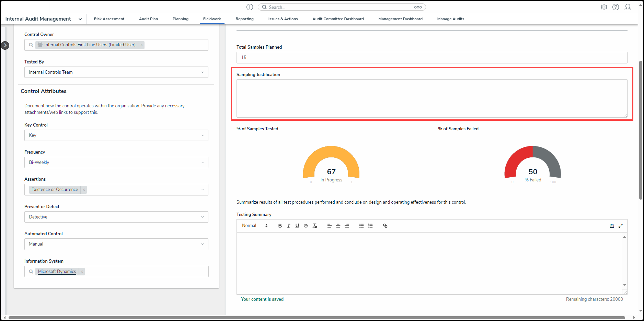
Task: Open the Microsoft Dynamics link
Action: [x=57, y=272]
